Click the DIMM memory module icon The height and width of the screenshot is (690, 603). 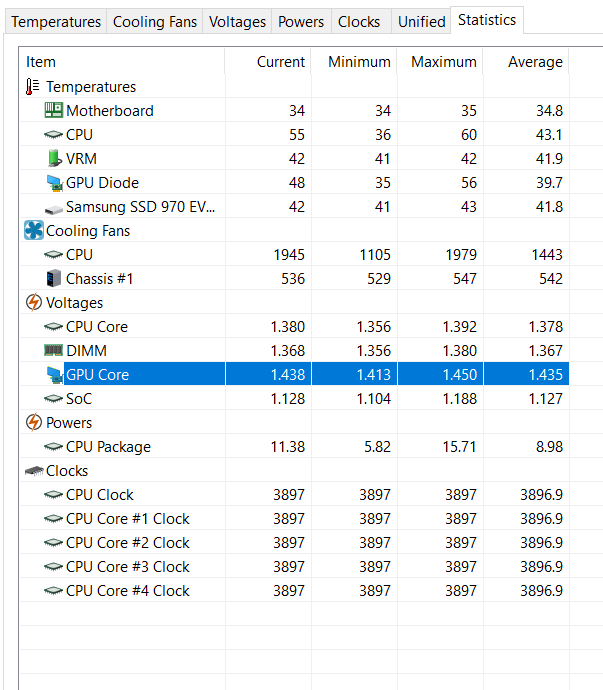(x=53, y=351)
